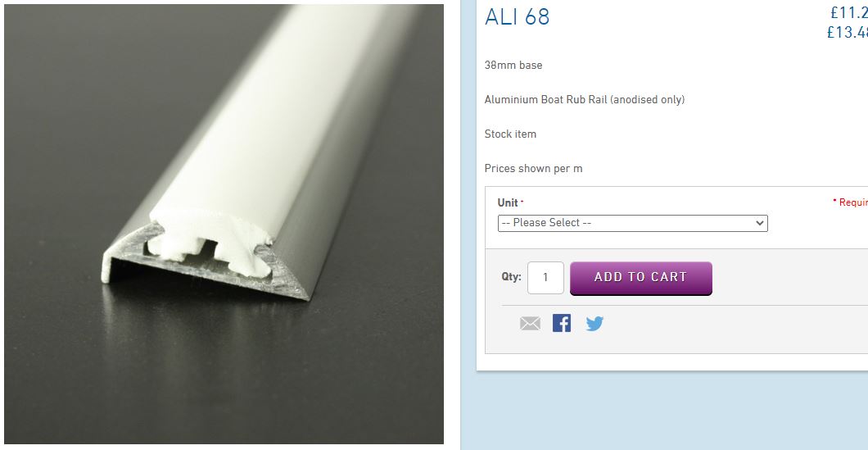The height and width of the screenshot is (450, 868).
Task: Click the Qty label beside the quantity box
Action: [x=511, y=276]
